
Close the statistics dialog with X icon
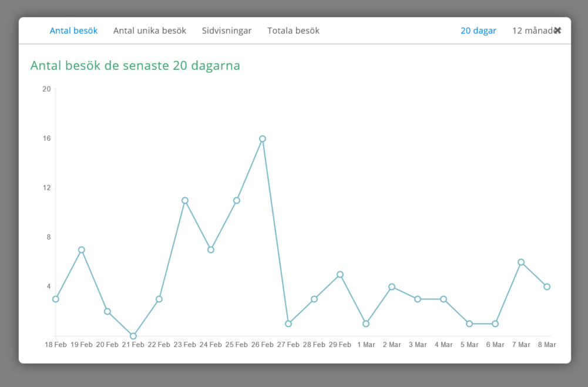point(557,31)
